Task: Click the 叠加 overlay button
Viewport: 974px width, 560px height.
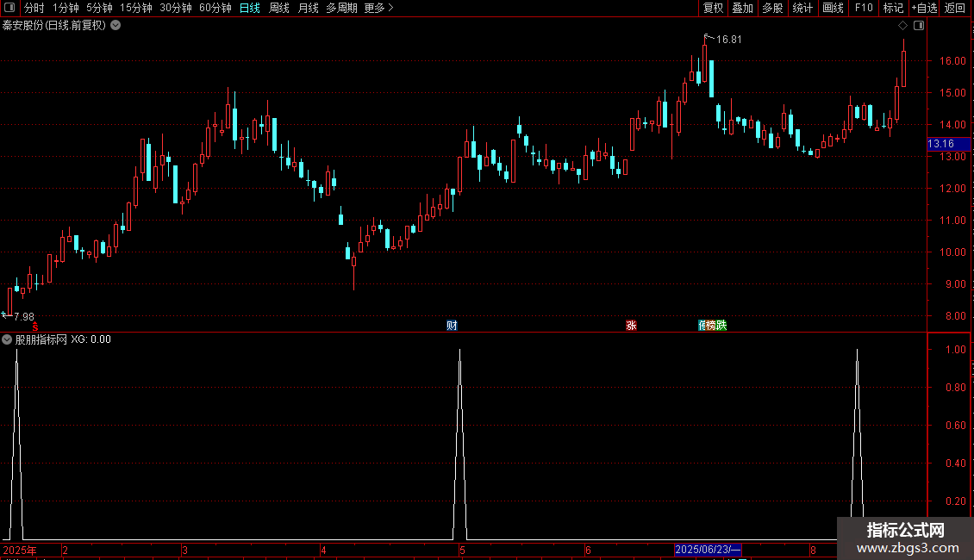Action: [x=743, y=8]
